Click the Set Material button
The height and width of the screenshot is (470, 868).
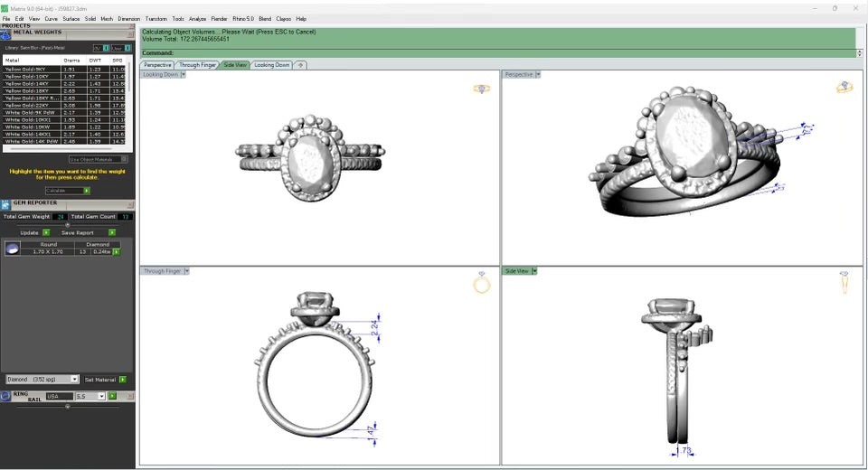[122, 380]
